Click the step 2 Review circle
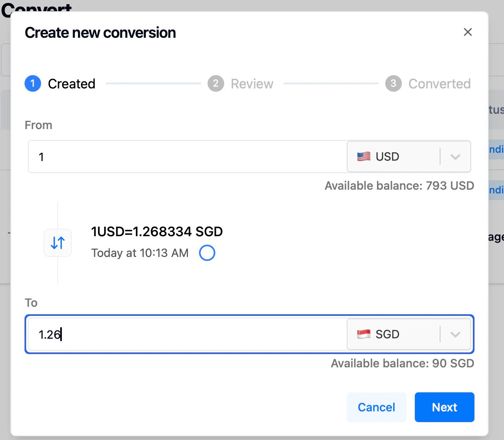The width and height of the screenshot is (504, 440). click(x=216, y=83)
